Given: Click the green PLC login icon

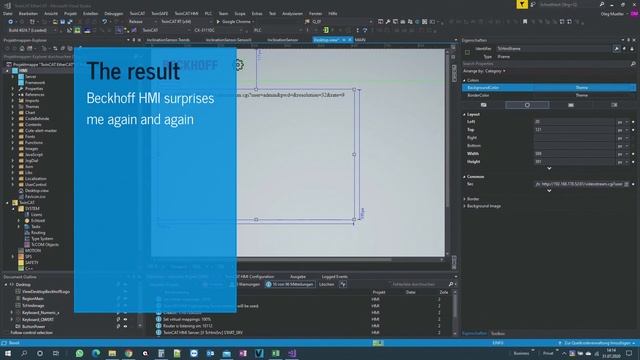Looking at the screenshot, I should (326, 30).
